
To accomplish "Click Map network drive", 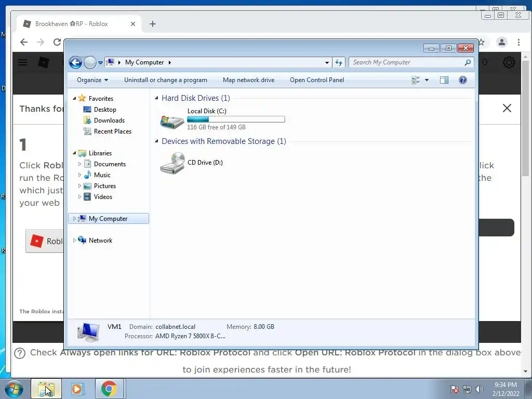I will coord(249,80).
